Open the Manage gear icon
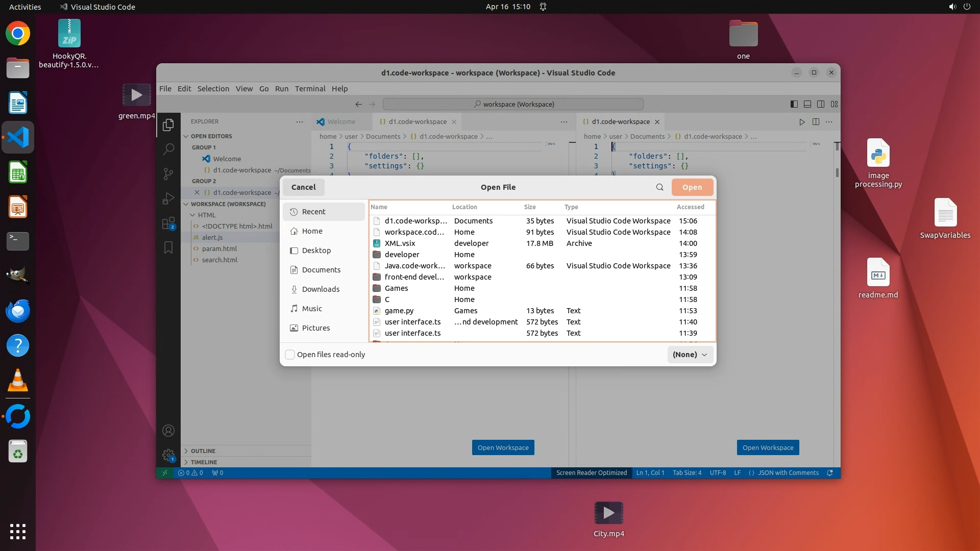The height and width of the screenshot is (551, 980). tap(168, 455)
